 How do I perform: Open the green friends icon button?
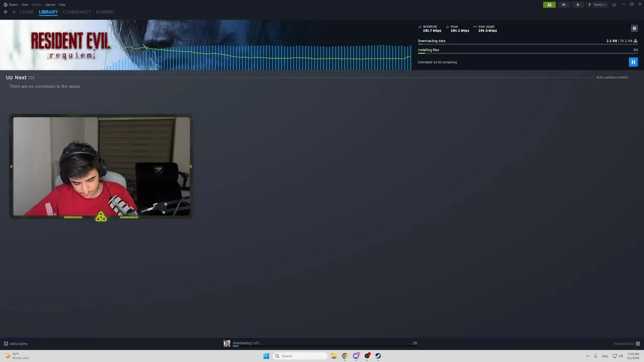549,5
